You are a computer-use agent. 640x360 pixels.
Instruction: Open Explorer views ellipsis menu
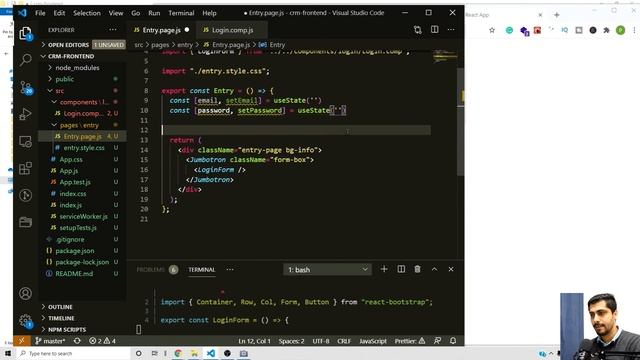pyautogui.click(x=113, y=30)
